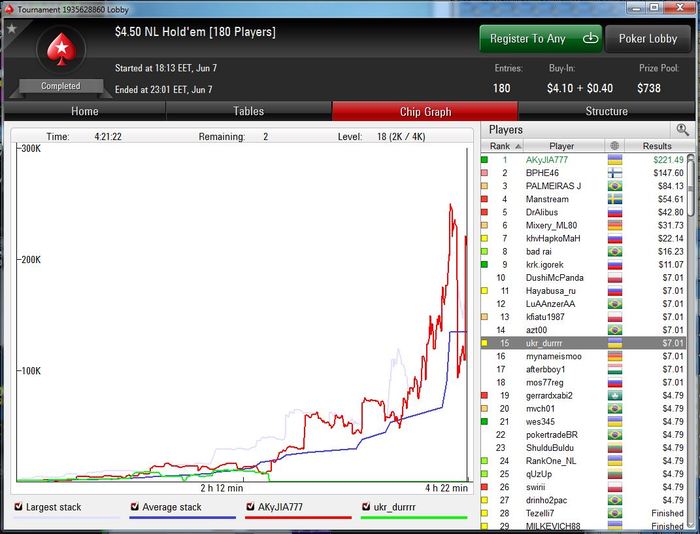
Task: Click the Sweden flag in Manstream row
Action: coord(615,199)
